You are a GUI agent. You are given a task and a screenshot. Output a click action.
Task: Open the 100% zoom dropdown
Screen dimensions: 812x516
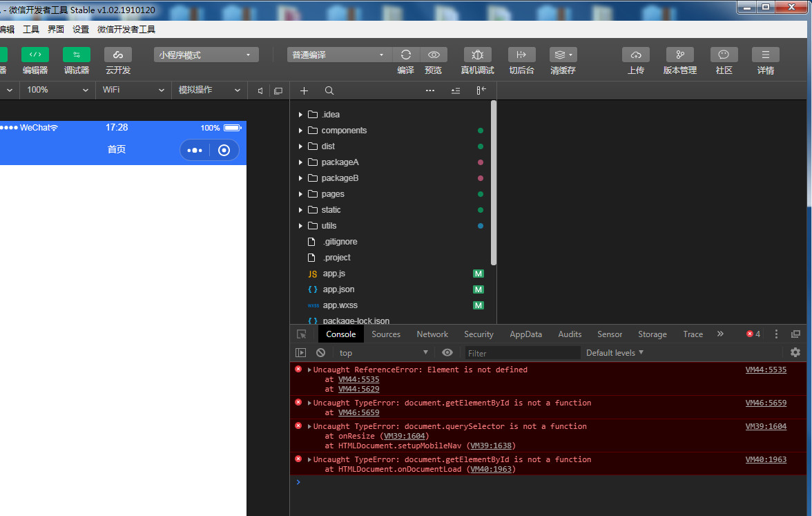click(57, 90)
